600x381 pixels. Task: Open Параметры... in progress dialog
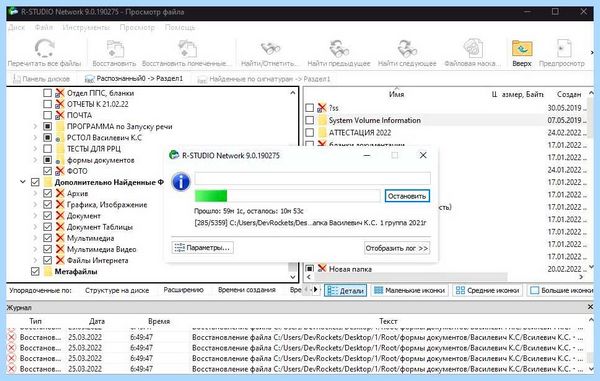click(x=202, y=247)
